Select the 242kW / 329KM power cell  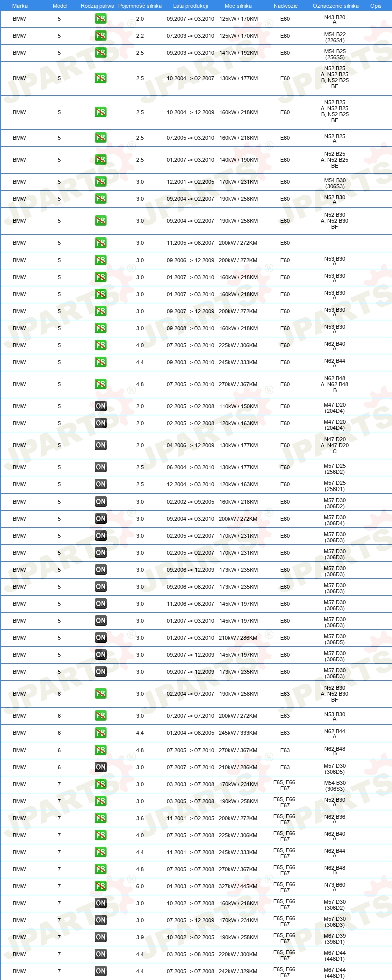coord(238,971)
